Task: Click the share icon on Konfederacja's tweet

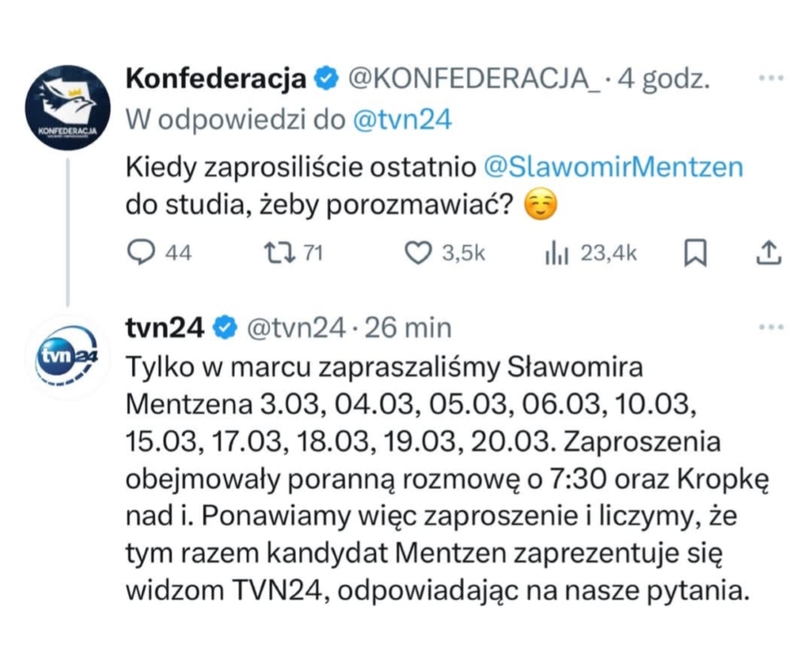Action: tap(768, 254)
